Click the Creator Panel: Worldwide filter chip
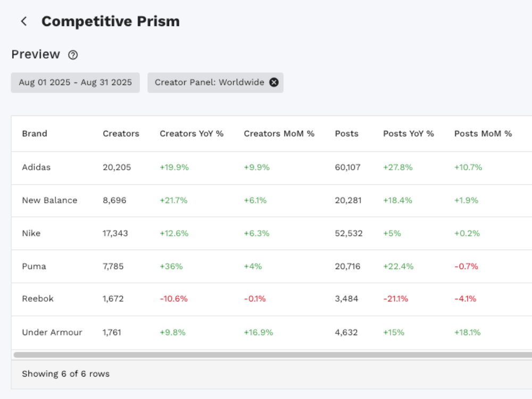532x399 pixels. pos(209,82)
